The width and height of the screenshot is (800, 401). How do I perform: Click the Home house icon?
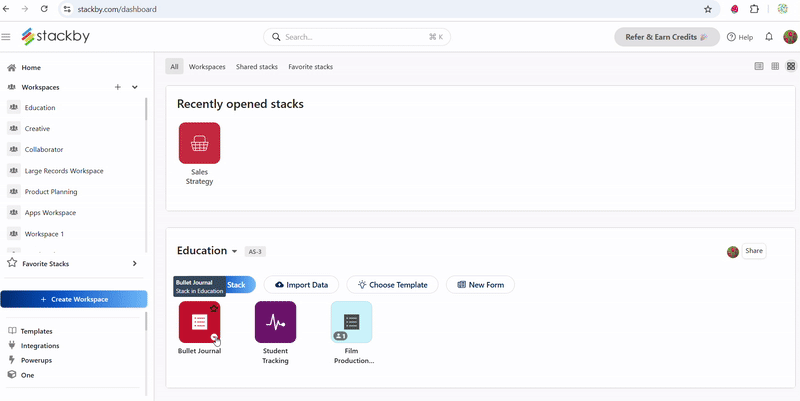[x=12, y=67]
